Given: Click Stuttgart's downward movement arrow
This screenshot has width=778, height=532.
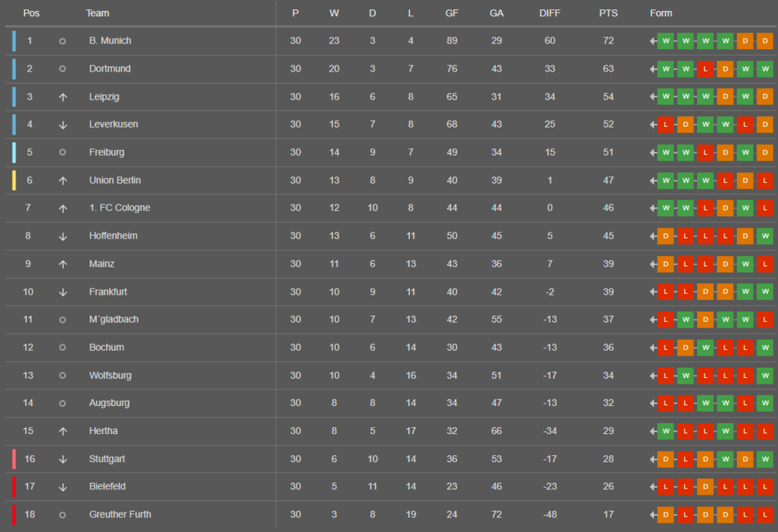Looking at the screenshot, I should [x=62, y=459].
